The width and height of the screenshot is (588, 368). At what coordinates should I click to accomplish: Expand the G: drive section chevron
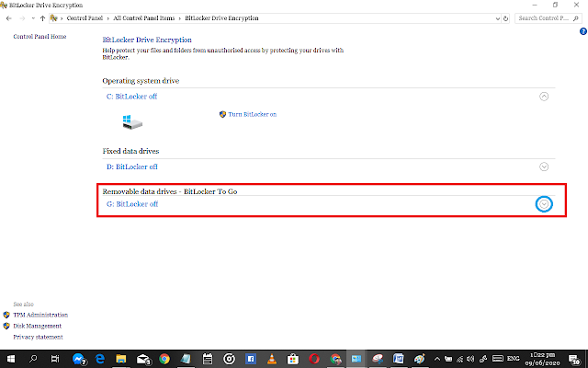(544, 204)
